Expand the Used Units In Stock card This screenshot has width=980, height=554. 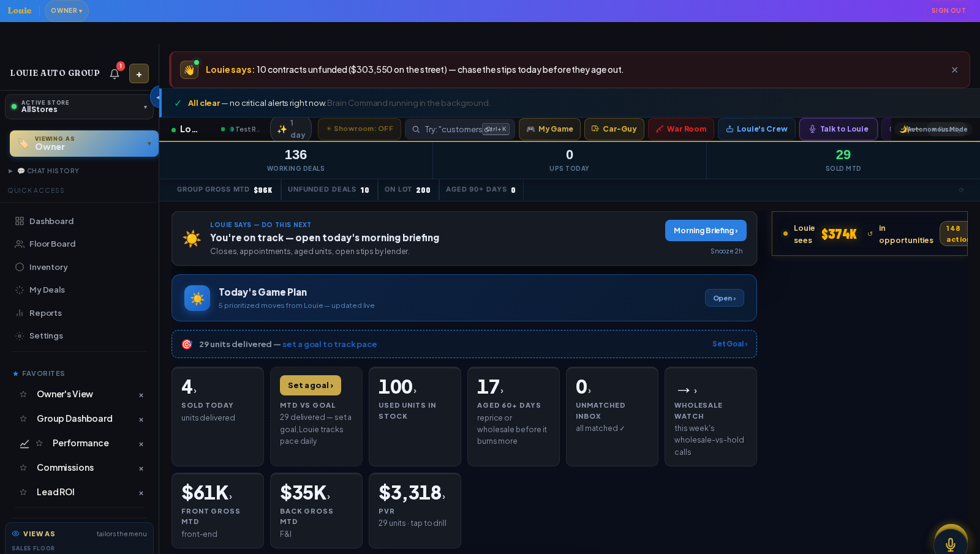(x=415, y=416)
